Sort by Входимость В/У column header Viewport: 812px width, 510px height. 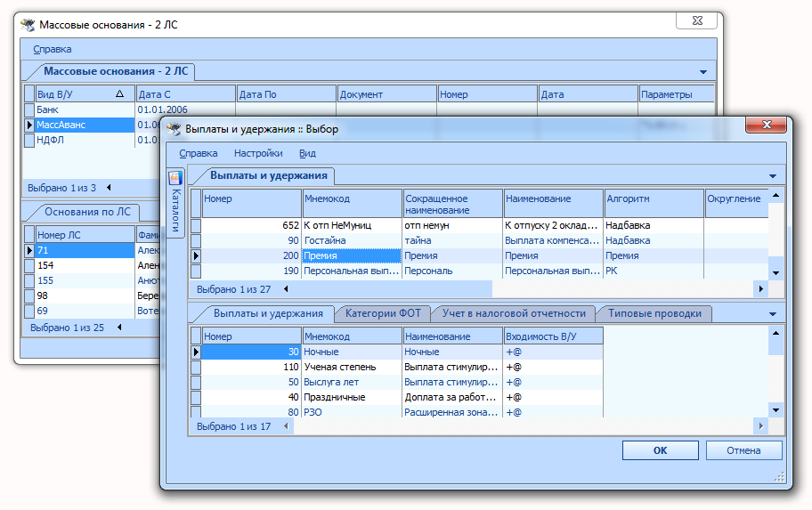[x=553, y=336]
